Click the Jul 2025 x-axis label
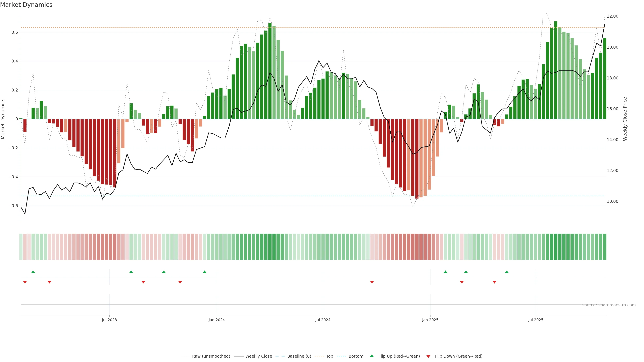 click(535, 320)
